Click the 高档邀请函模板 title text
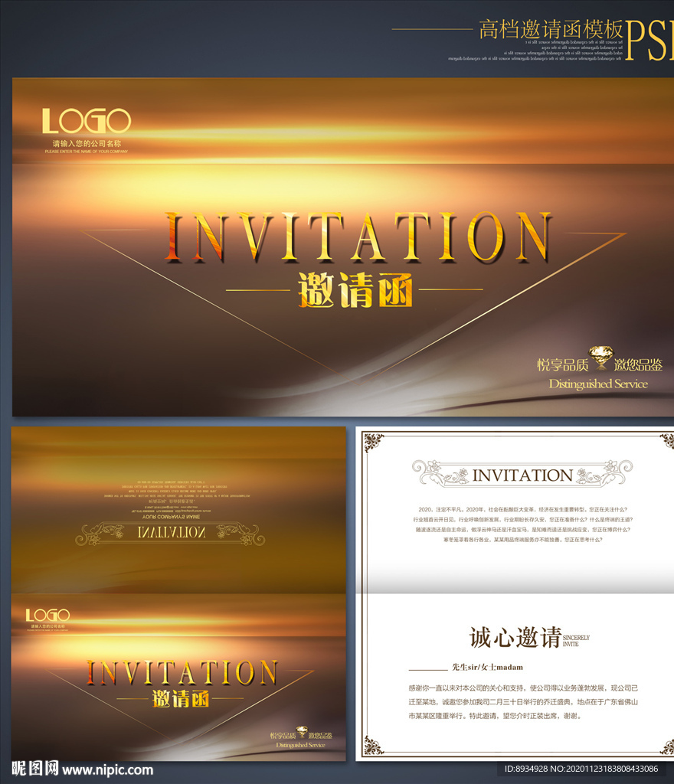The width and height of the screenshot is (674, 784). (551, 30)
